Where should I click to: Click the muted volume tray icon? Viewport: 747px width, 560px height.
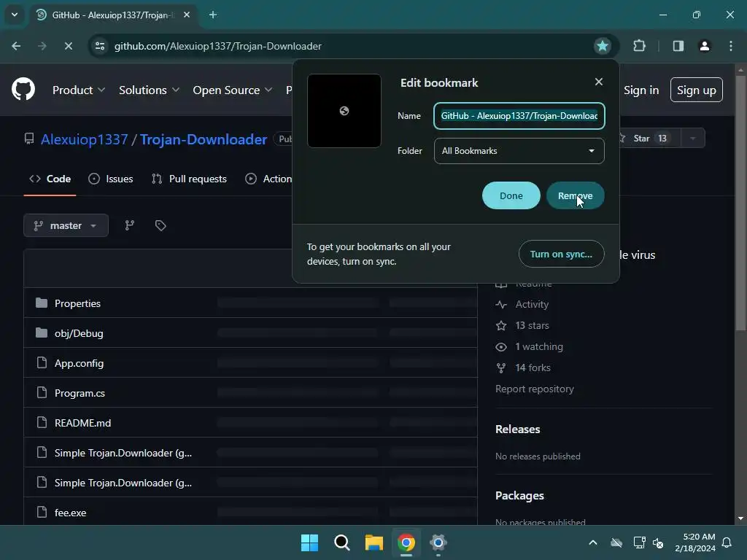click(658, 542)
